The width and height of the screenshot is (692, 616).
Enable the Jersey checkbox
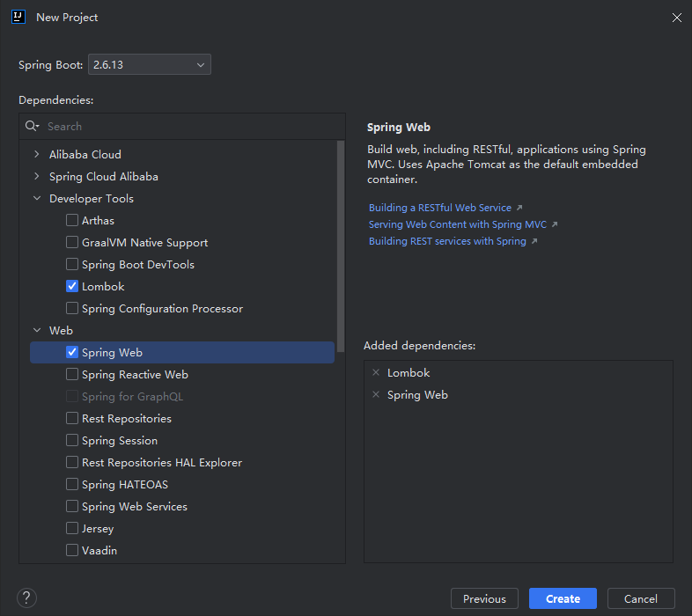click(x=72, y=528)
